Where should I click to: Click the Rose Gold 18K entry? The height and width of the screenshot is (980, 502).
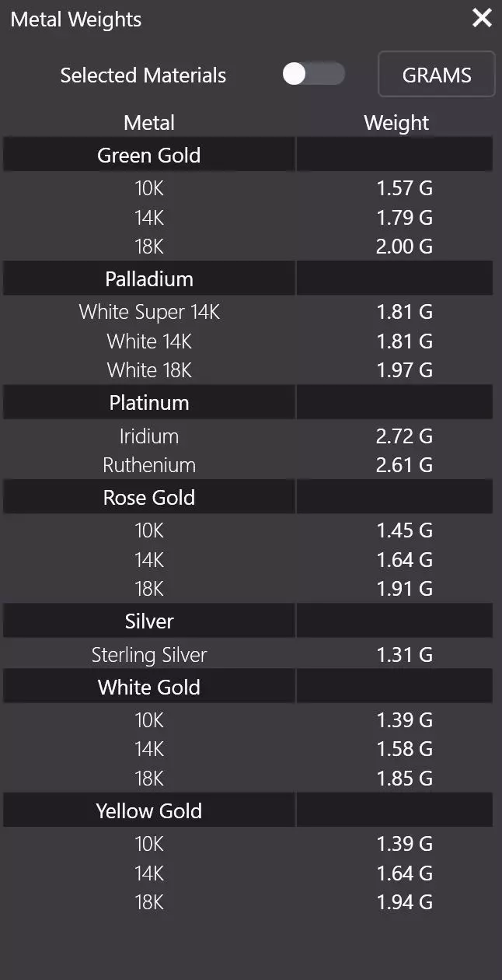coord(149,589)
